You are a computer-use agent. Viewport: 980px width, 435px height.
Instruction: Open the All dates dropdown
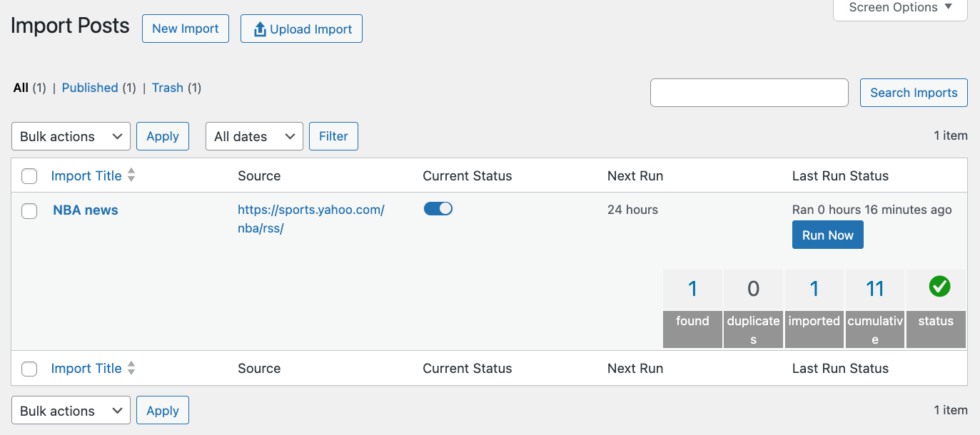click(254, 135)
